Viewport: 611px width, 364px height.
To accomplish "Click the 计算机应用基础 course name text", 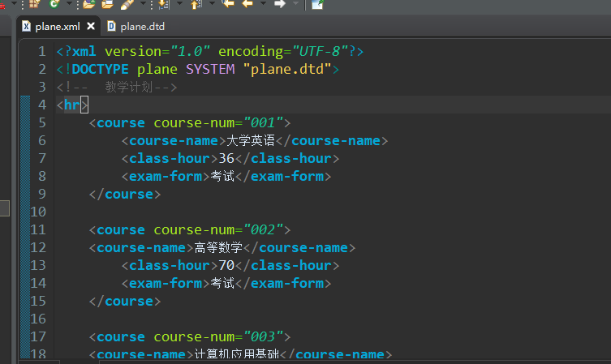I will click(236, 354).
